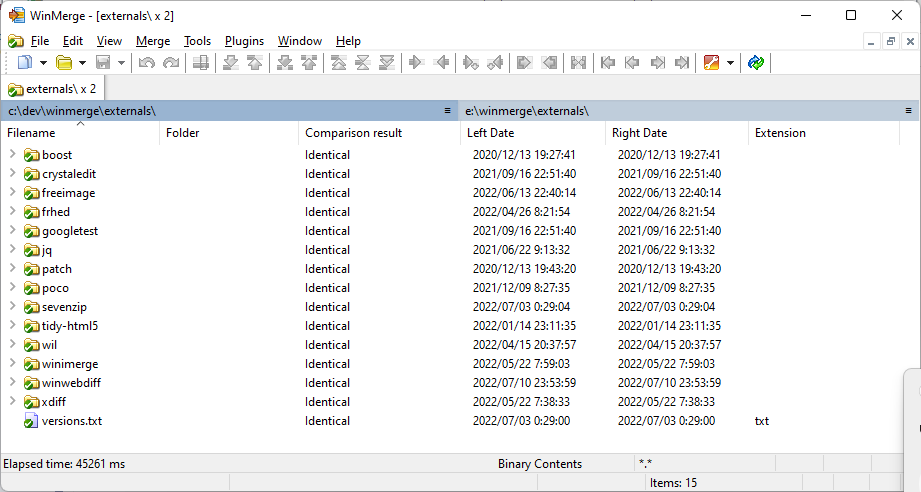Select the externals\ x 2 tab

[52, 89]
